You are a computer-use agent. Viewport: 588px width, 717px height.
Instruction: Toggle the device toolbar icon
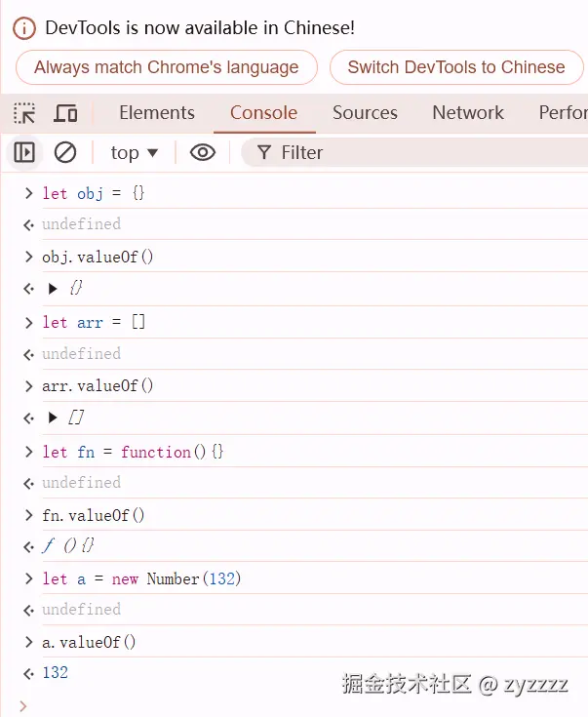65,113
